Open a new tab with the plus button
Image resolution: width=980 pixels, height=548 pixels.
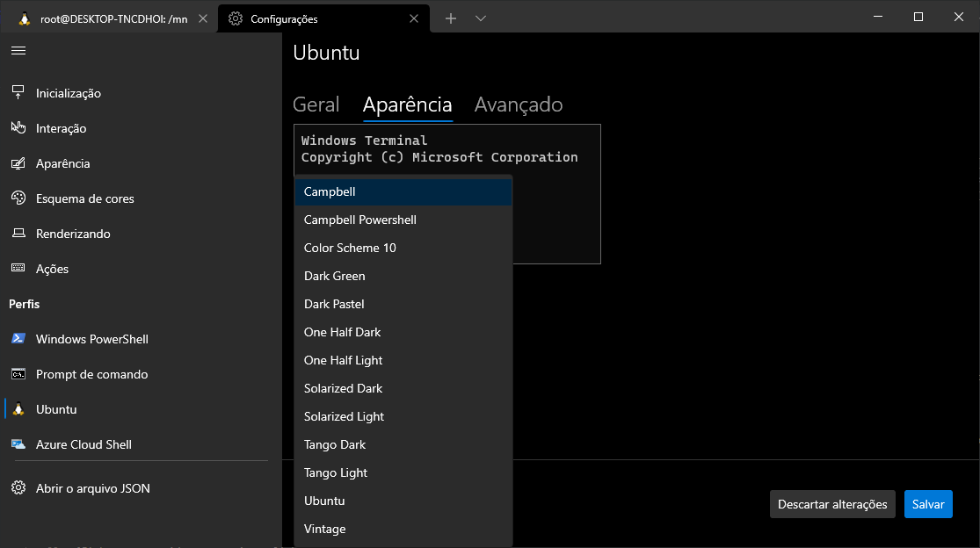tap(451, 18)
